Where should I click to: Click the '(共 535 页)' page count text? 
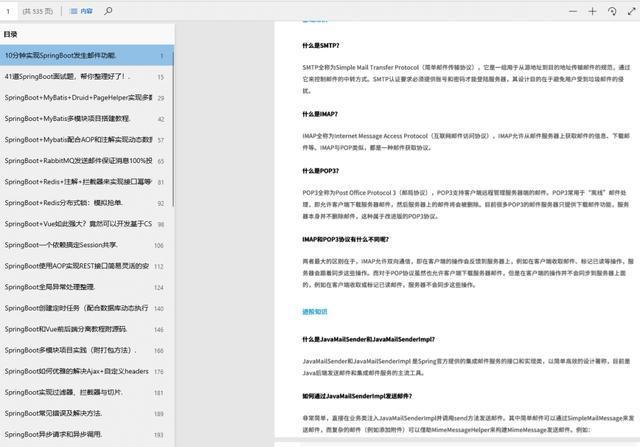[38, 11]
